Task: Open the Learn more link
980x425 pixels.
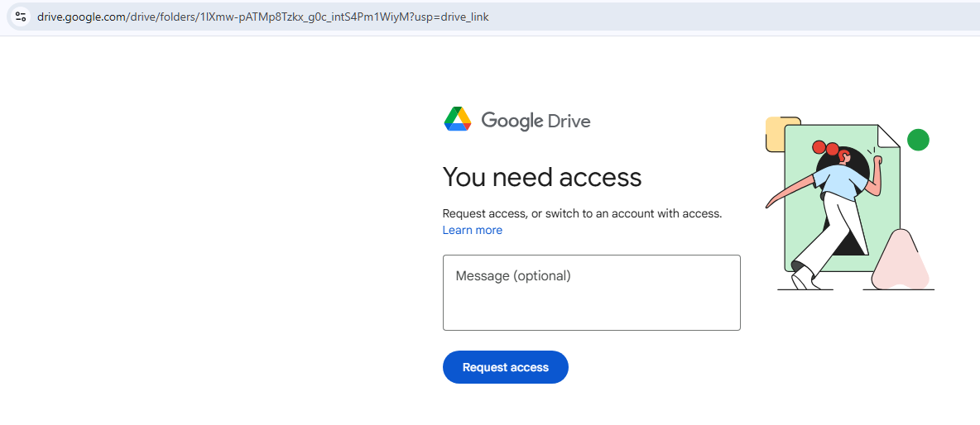Action: 472,231
